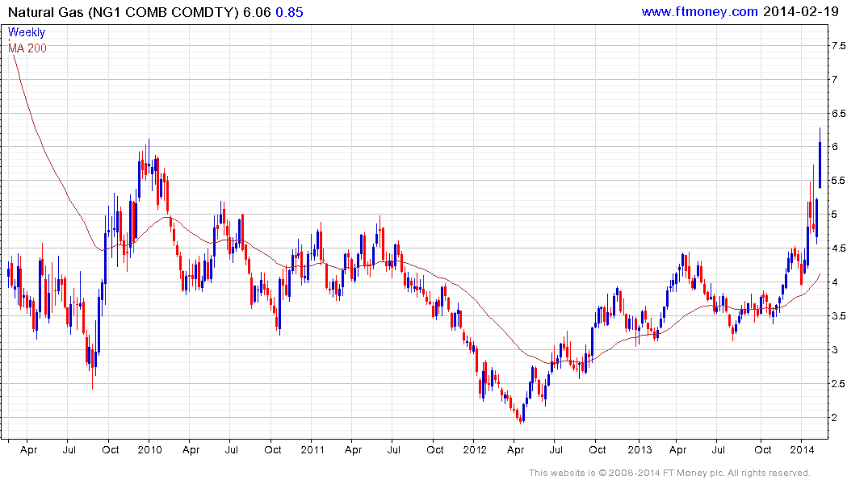Click the 2.5 price axis label
The width and height of the screenshot is (868, 484).
[839, 385]
